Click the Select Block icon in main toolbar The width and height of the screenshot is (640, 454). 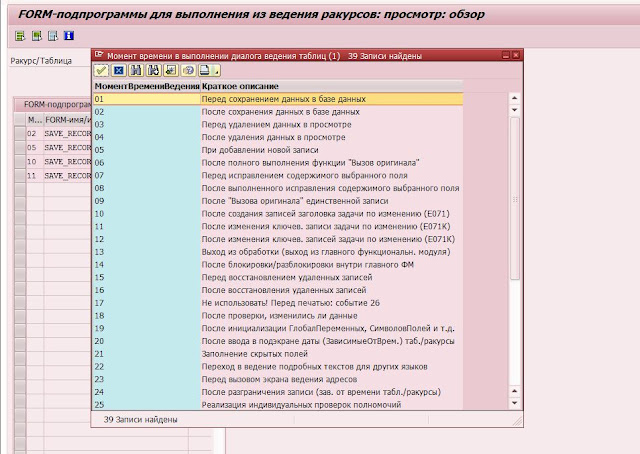pyautogui.click(x=37, y=36)
